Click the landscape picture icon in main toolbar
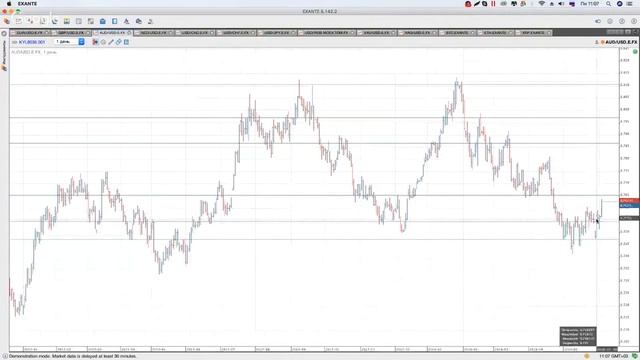 pos(67,21)
